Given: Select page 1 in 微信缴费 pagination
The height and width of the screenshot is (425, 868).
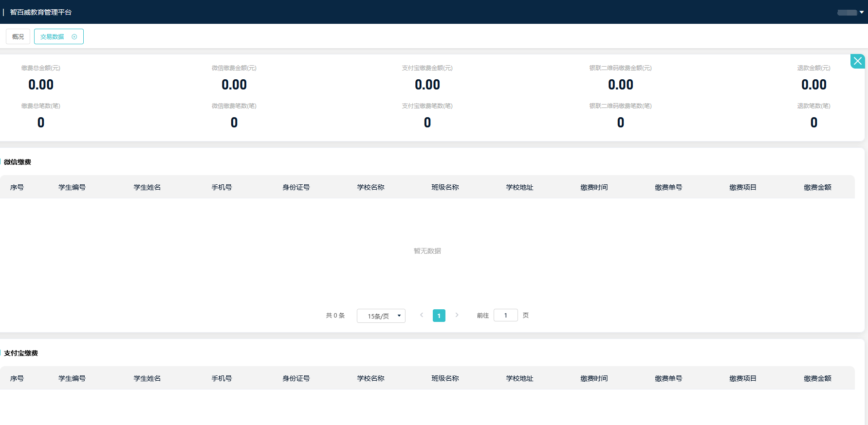Looking at the screenshot, I should tap(439, 316).
